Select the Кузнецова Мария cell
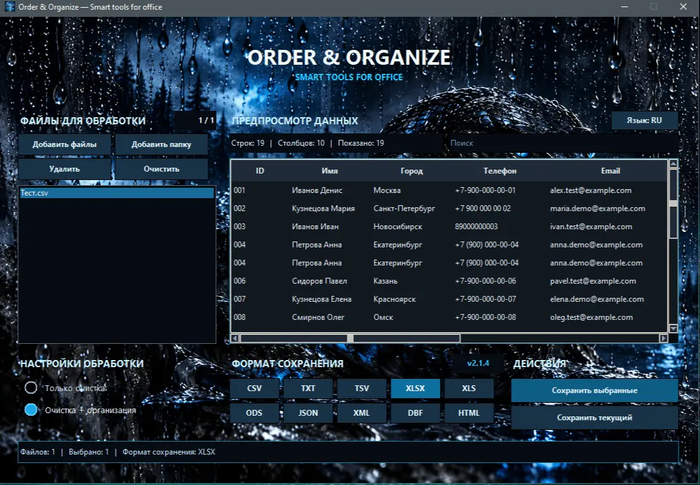Screen dimensions: 700x485 tap(323, 209)
